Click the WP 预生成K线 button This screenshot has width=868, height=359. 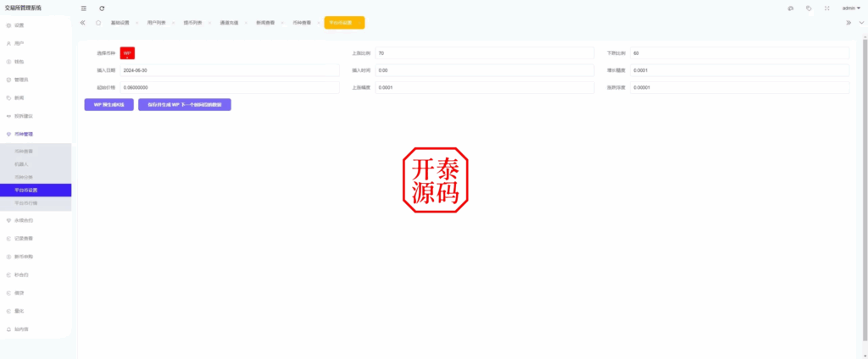(x=108, y=104)
